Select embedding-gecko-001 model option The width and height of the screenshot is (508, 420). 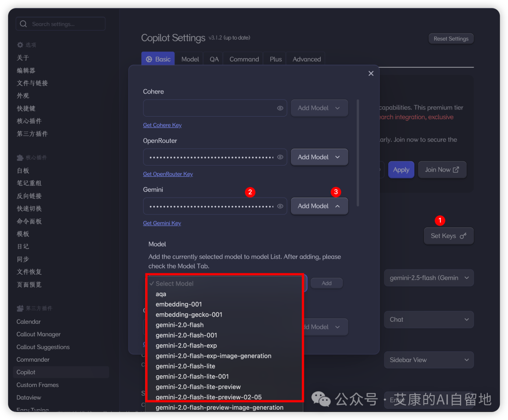pos(224,315)
